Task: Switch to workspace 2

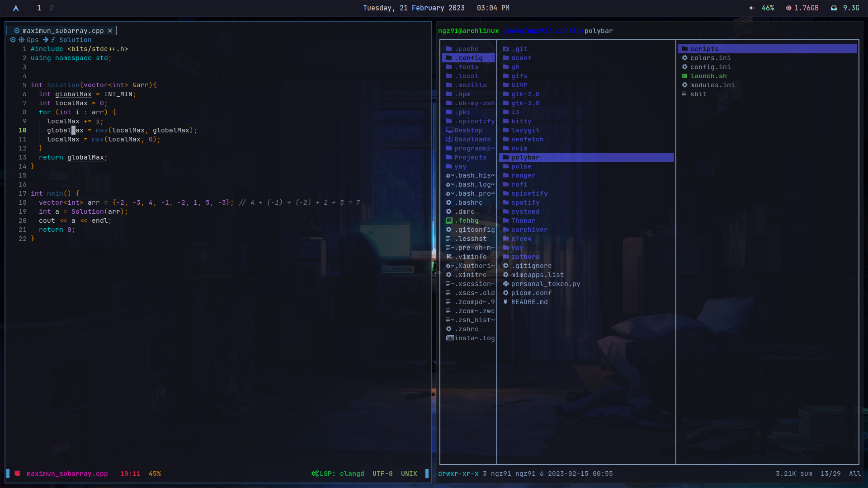Action: pyautogui.click(x=51, y=8)
